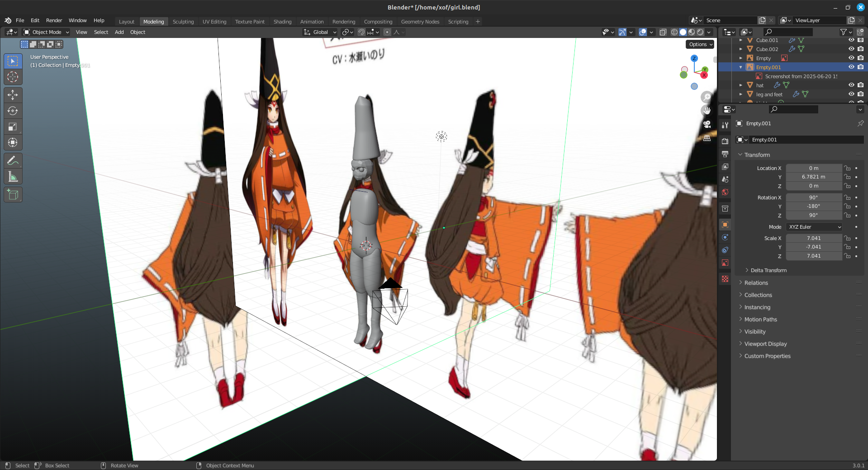868x470 pixels.
Task: Switch to the Shading workspace tab
Action: coord(282,22)
